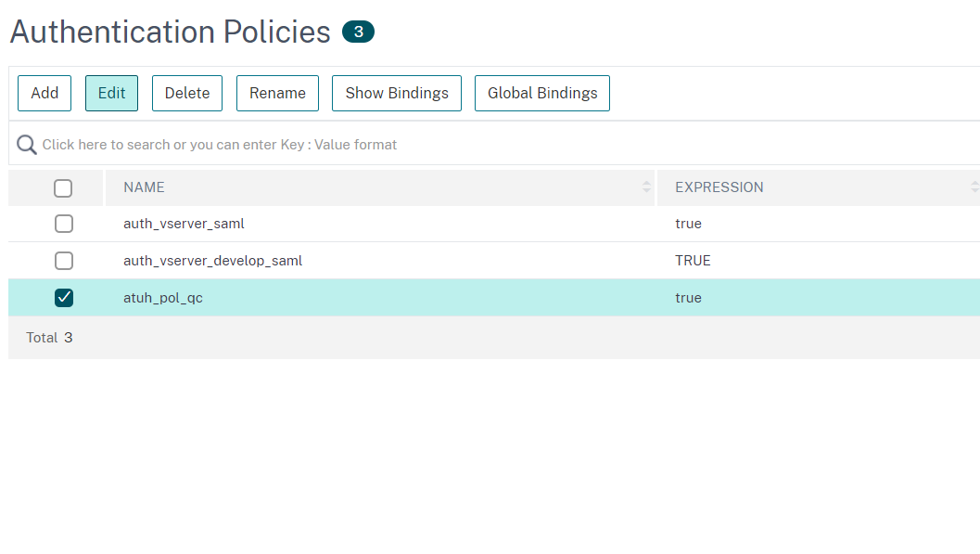Click the magnifier search icon
Image resolution: width=980 pixels, height=554 pixels.
27,145
